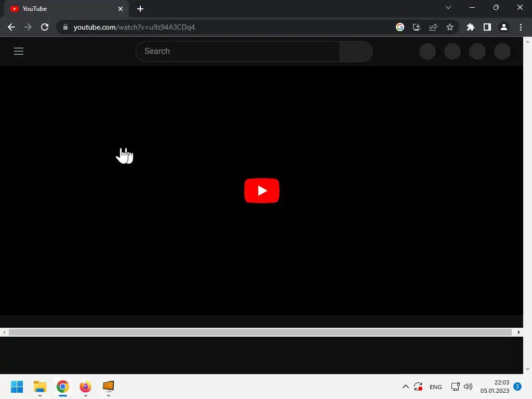Go back using the browser back arrow
The width and height of the screenshot is (532, 399).
(11, 27)
